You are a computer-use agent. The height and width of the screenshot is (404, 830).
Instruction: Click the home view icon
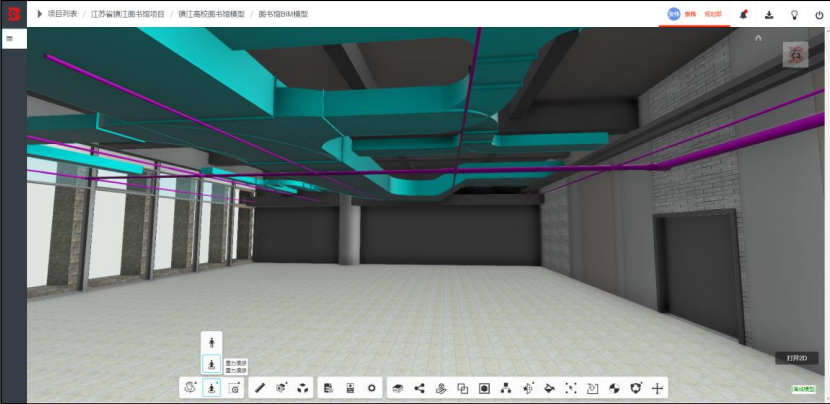pyautogui.click(x=758, y=38)
